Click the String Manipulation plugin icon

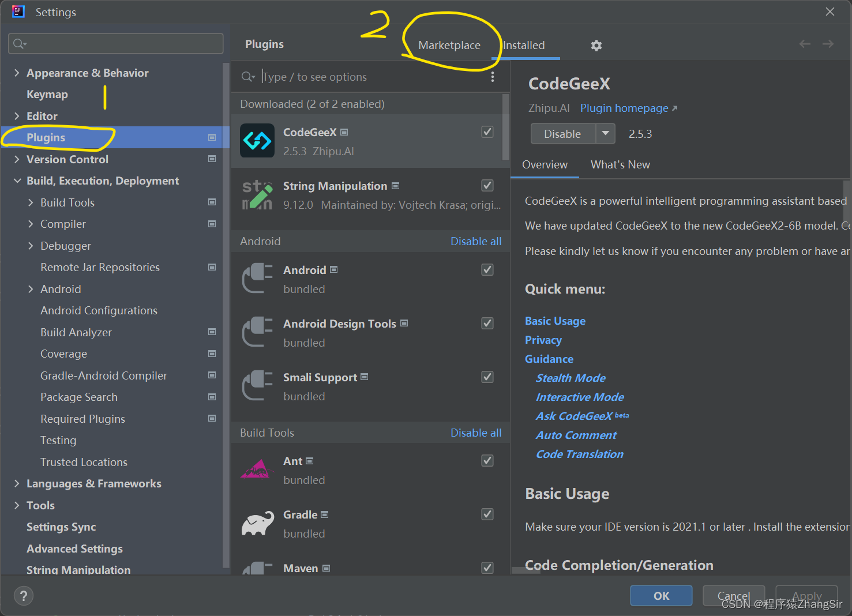point(257,194)
